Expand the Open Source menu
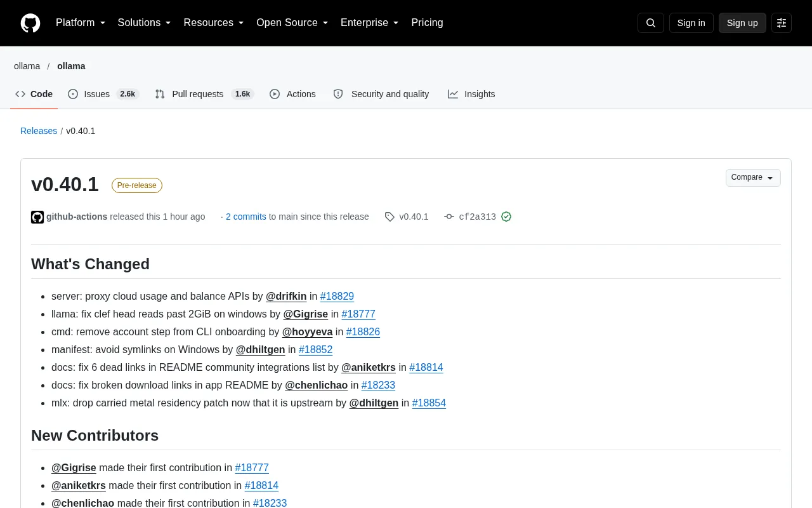812x508 pixels. [292, 23]
